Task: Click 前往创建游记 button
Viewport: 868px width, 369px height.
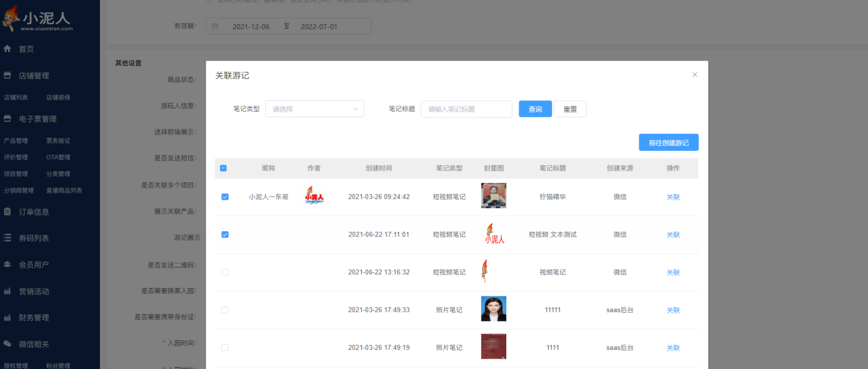Action: [x=668, y=143]
